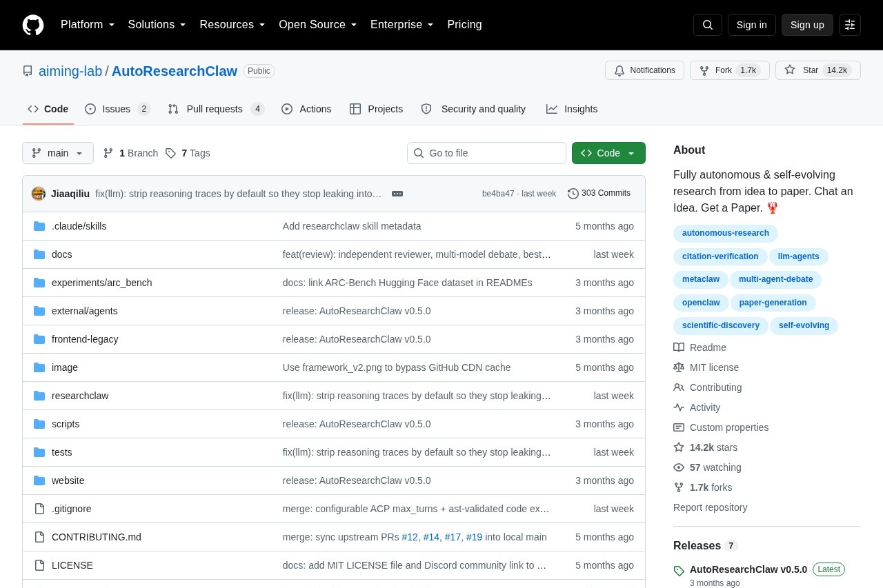Click the .claude/skills folder icon
The image size is (883, 588).
(39, 226)
